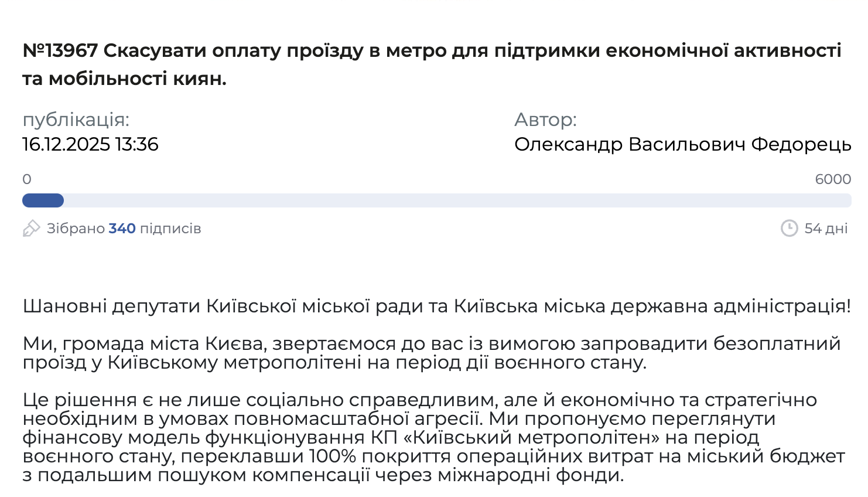The height and width of the screenshot is (497, 868).
Task: Click the signature pen icon
Action: point(31,228)
